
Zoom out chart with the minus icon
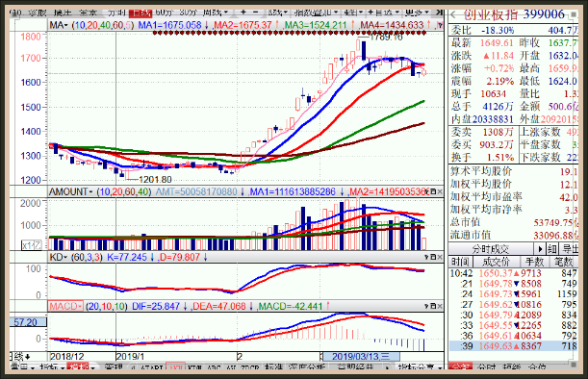pyautogui.click(x=256, y=13)
